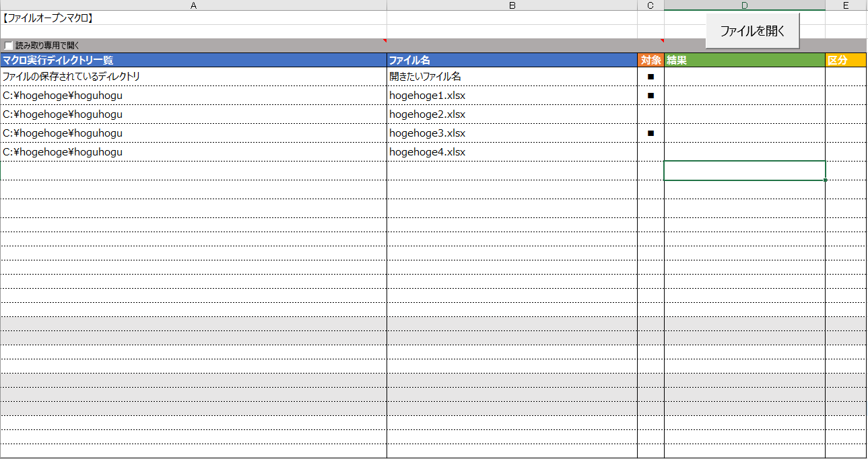Select hogehoge1.xlsx file name cell
Viewport: 868px width, 459px height.
[x=512, y=96]
